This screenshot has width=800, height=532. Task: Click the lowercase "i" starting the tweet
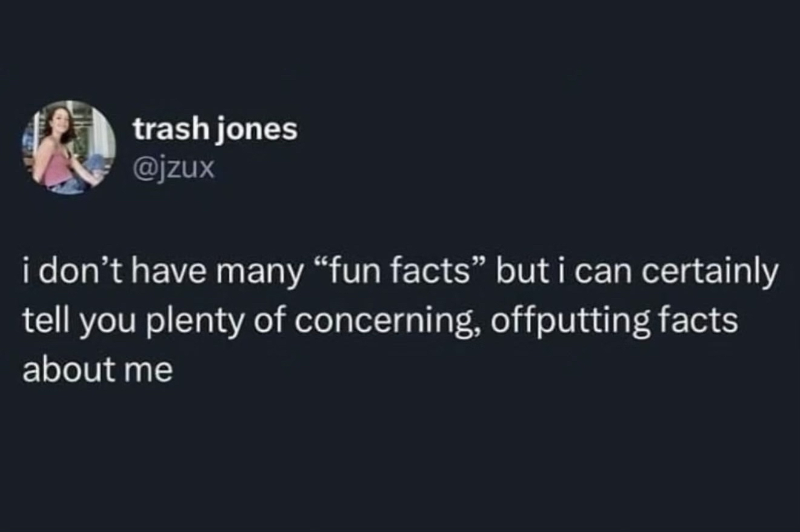click(27, 273)
